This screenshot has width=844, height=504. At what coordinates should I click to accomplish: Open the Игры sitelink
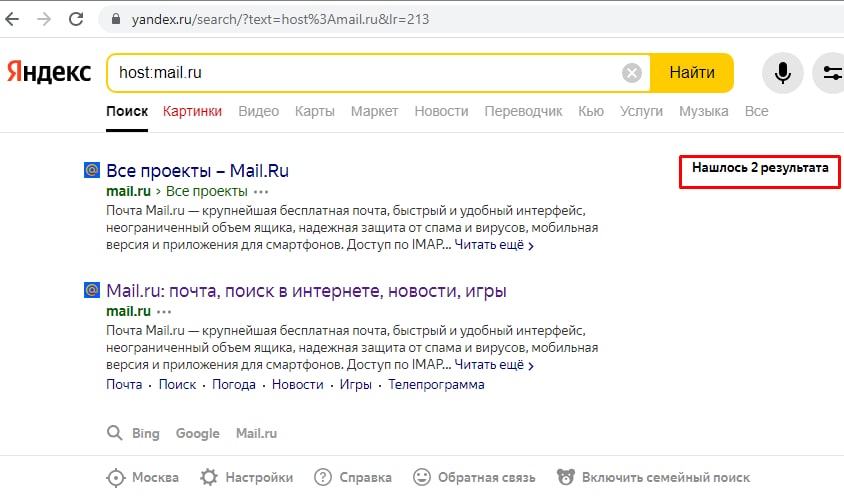[x=355, y=384]
